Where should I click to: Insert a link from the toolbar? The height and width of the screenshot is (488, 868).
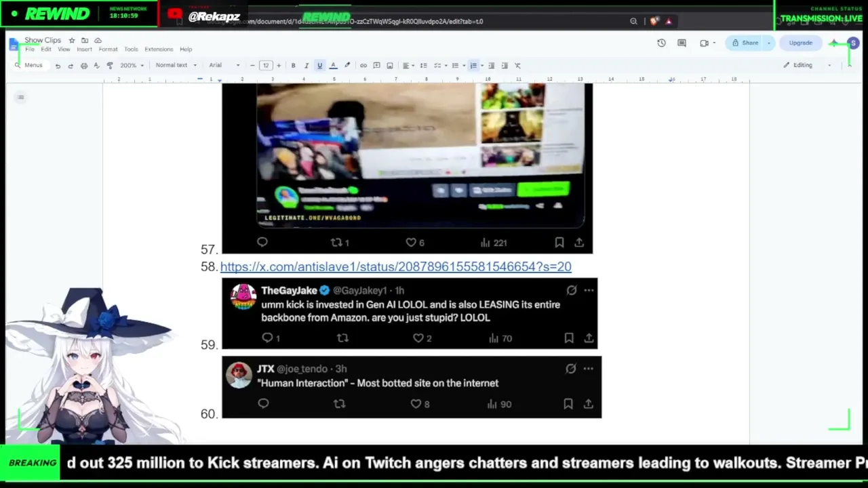[363, 66]
